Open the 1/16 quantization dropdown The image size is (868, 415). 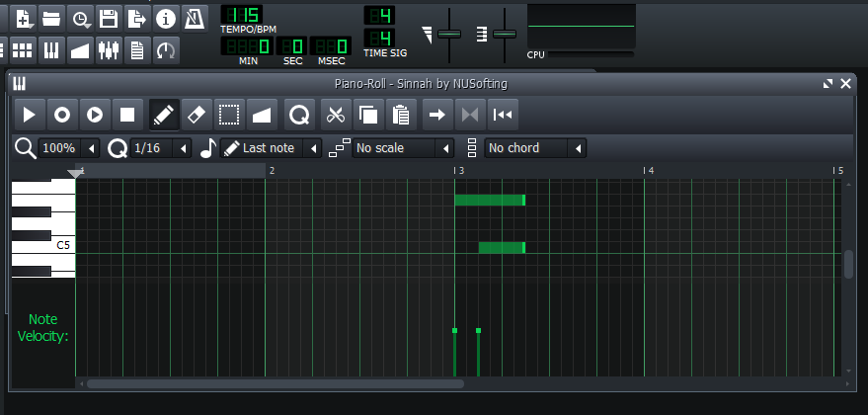point(161,148)
